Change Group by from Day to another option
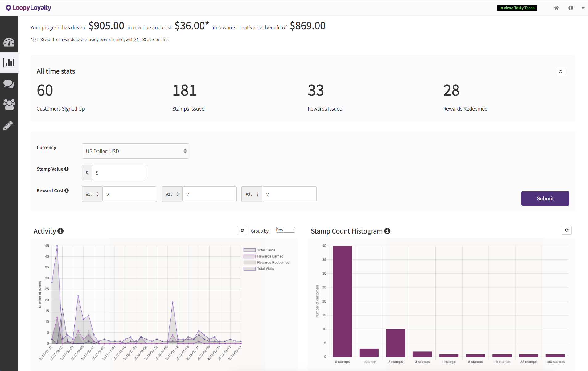This screenshot has height=371, width=588. [x=285, y=230]
